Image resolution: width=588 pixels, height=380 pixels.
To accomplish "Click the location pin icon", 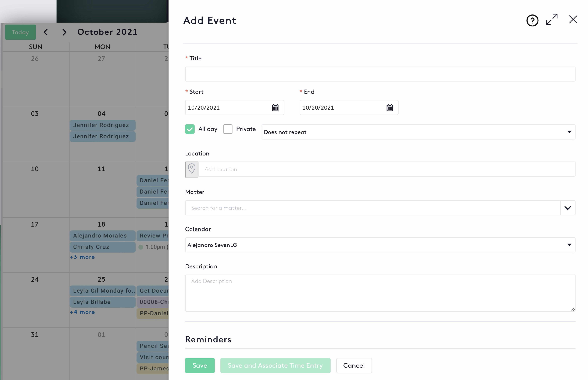I will click(x=192, y=169).
